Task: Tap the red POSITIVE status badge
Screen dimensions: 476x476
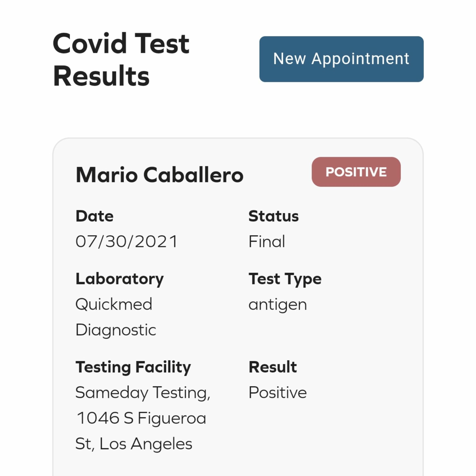Action: click(x=356, y=172)
